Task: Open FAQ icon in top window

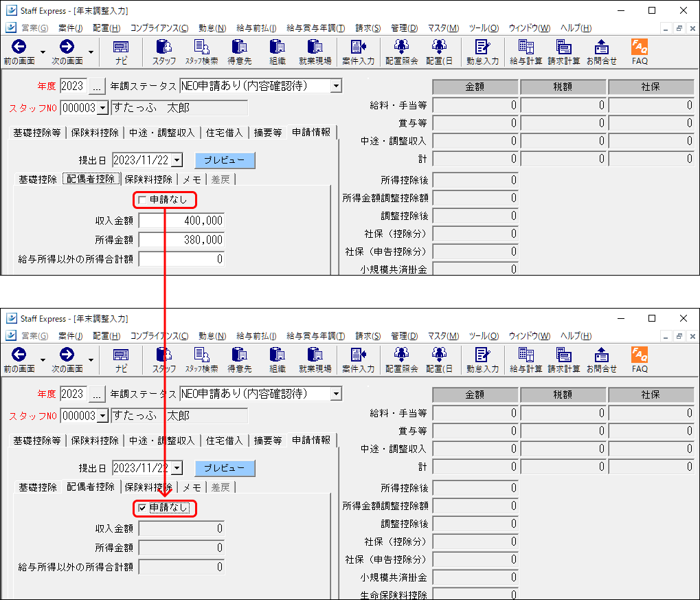Action: (x=640, y=52)
